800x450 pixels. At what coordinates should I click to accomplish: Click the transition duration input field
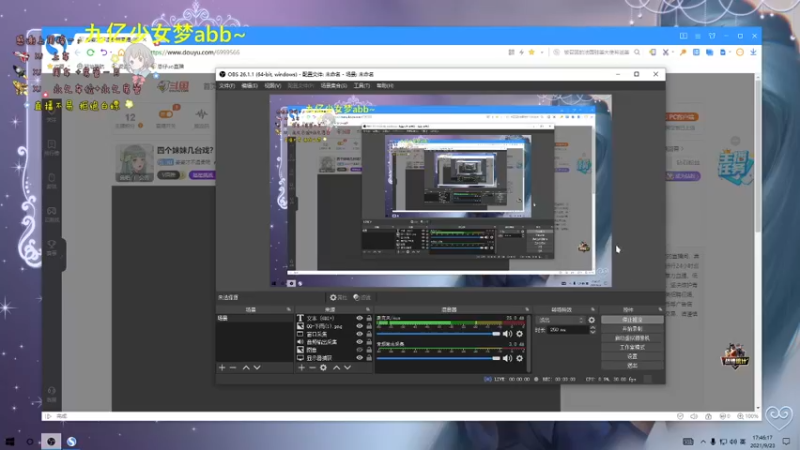tap(568, 330)
